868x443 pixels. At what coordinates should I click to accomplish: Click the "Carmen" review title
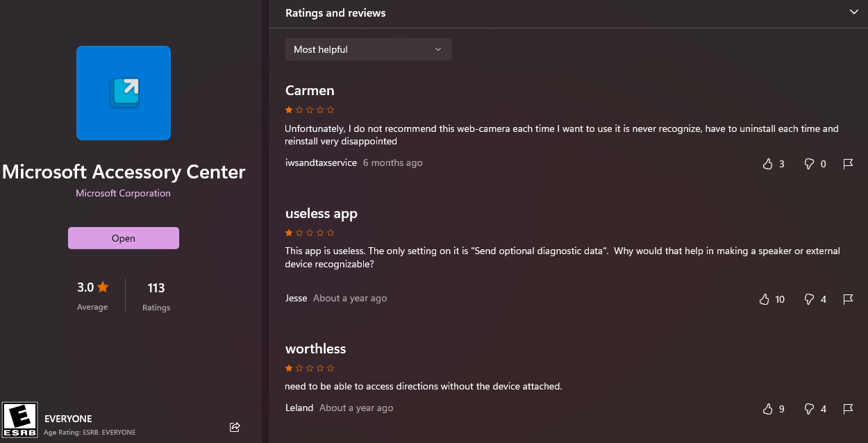tap(310, 90)
